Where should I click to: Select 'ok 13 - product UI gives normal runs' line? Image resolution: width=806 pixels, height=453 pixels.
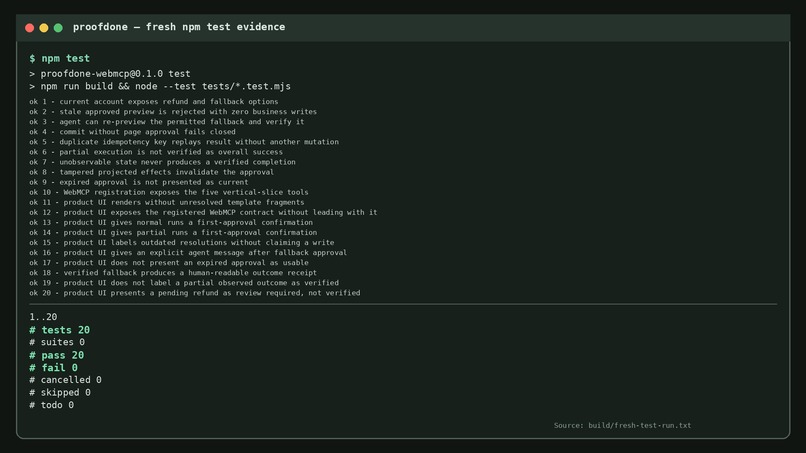point(171,222)
